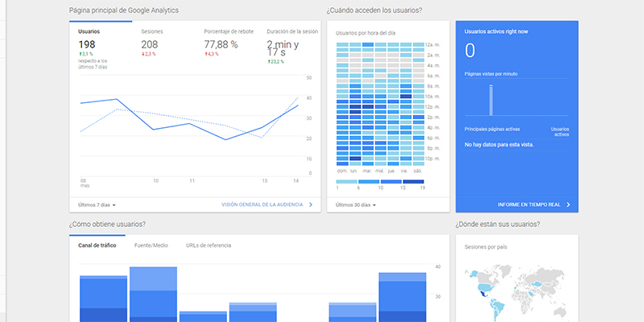Click the Páginas vistas por minuto bar

click(491, 100)
